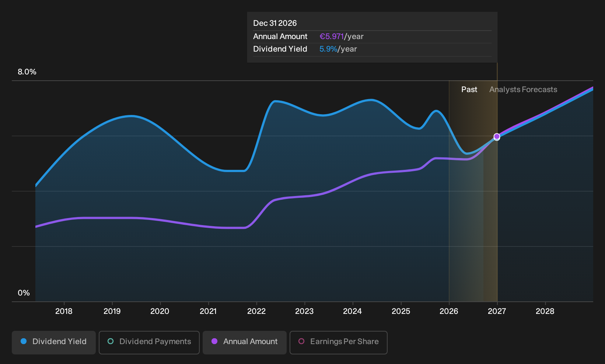
Task: Click the 2028 x-axis label
Action: (x=545, y=311)
